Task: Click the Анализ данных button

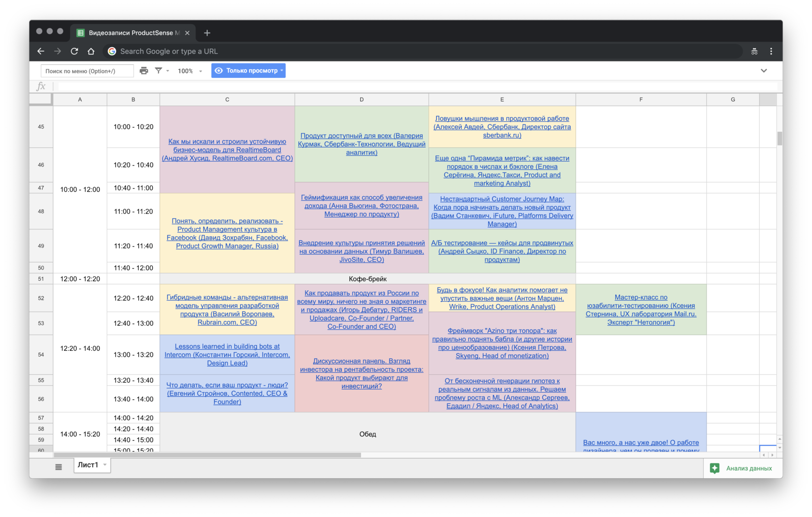Action: click(x=742, y=468)
